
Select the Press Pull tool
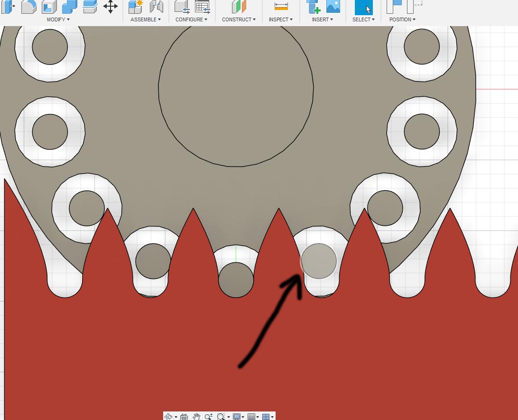pyautogui.click(x=9, y=7)
